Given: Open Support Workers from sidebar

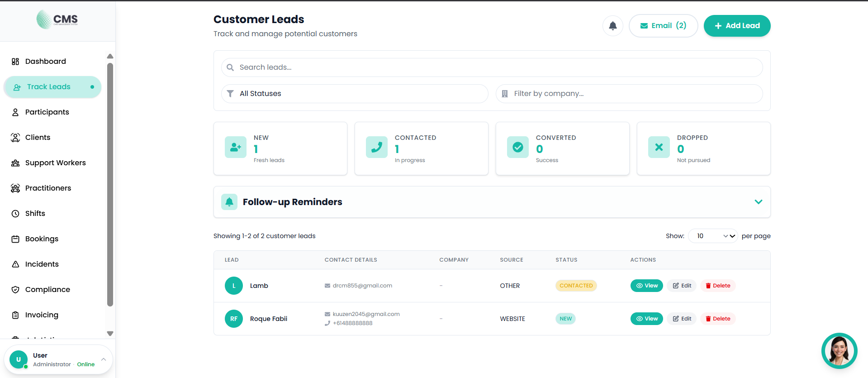Looking at the screenshot, I should [55, 163].
